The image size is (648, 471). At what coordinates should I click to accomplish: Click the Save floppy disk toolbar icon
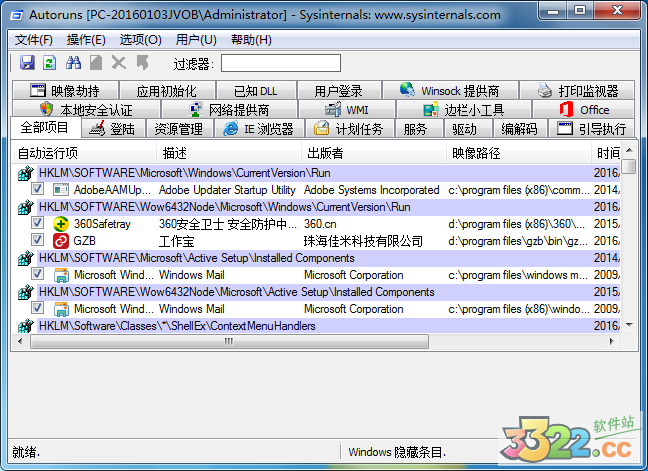click(27, 63)
